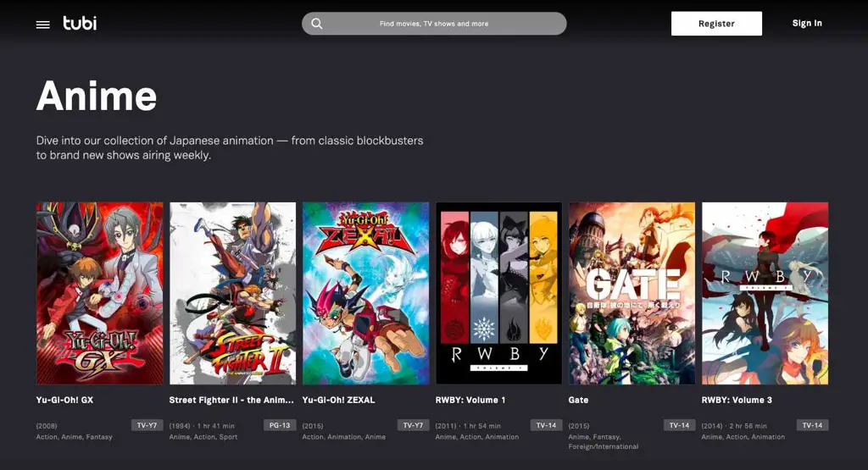The image size is (868, 470).
Task: Click 'Action, Animation, Anime' genre text
Action: (x=344, y=437)
